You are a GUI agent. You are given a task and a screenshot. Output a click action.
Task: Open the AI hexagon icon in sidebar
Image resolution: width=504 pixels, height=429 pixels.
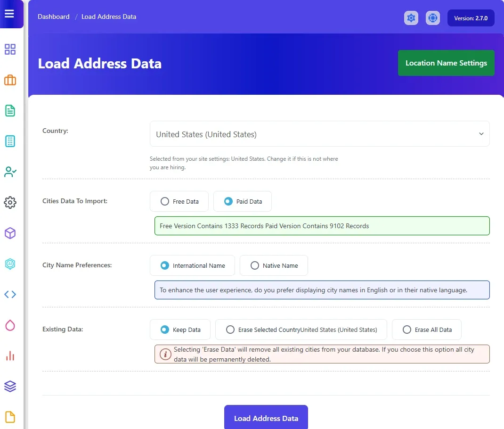10,264
